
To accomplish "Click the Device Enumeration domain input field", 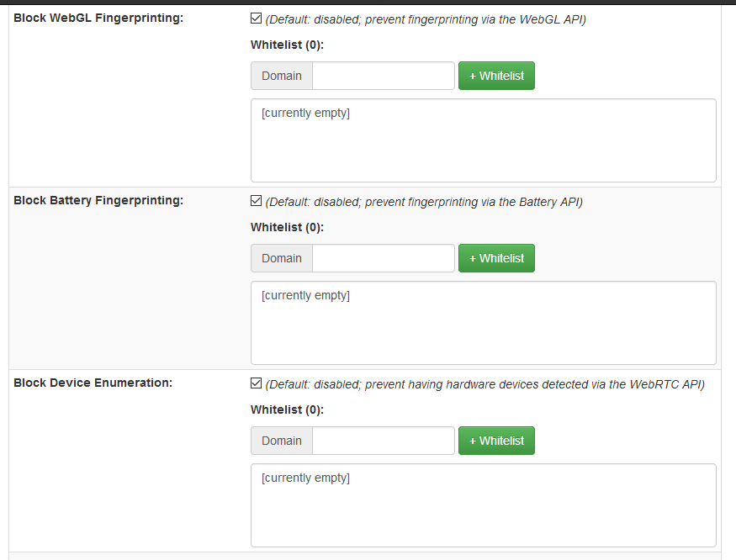I will 383,441.
